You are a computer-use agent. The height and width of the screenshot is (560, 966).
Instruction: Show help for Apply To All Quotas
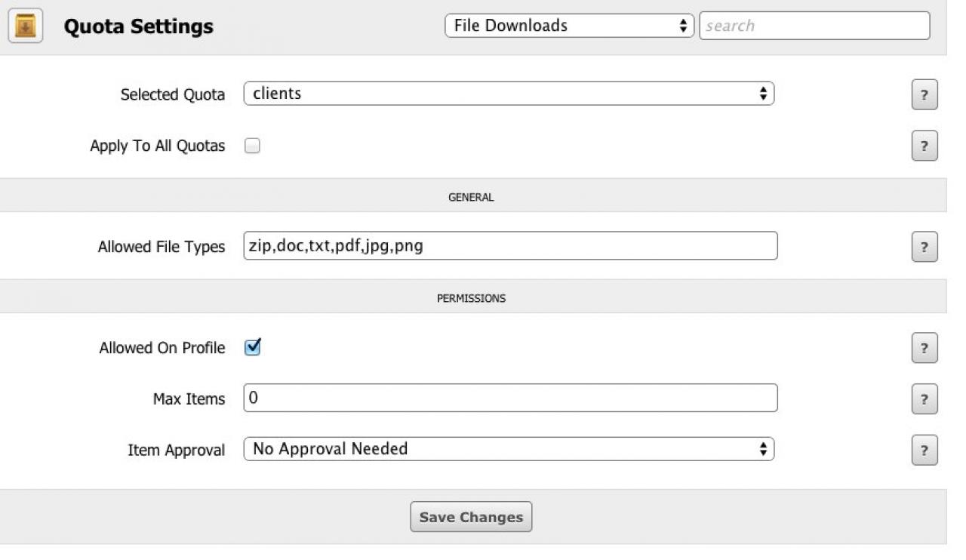(x=924, y=146)
